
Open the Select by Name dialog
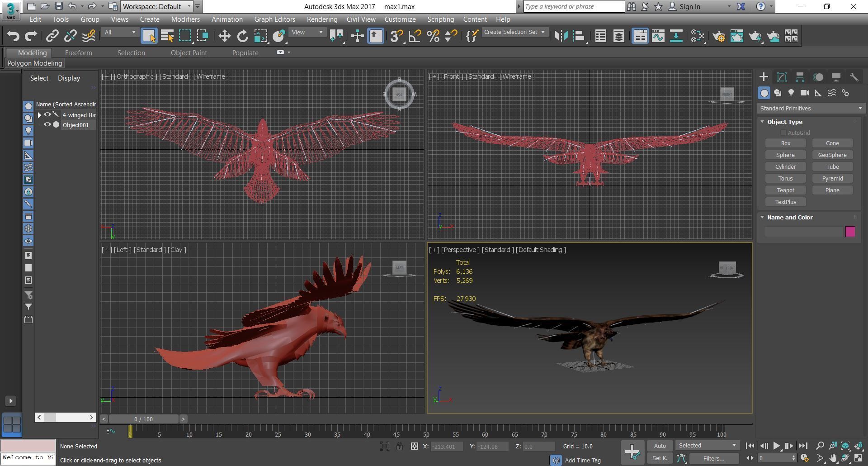167,36
